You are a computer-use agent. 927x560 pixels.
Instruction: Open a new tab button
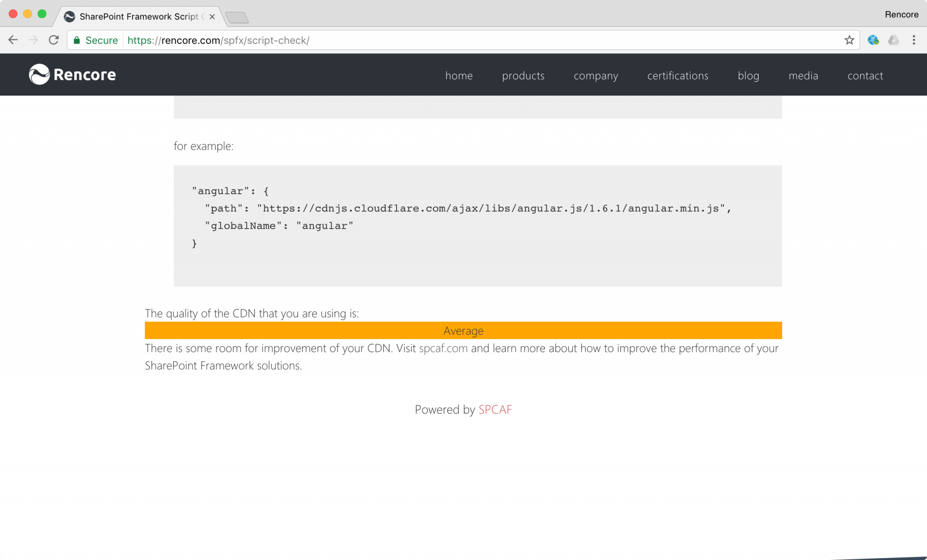click(237, 18)
